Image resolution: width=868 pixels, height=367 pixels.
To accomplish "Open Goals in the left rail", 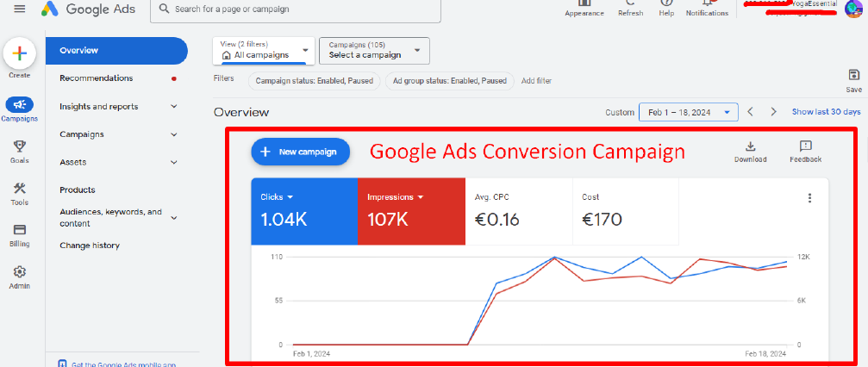I will (x=19, y=151).
